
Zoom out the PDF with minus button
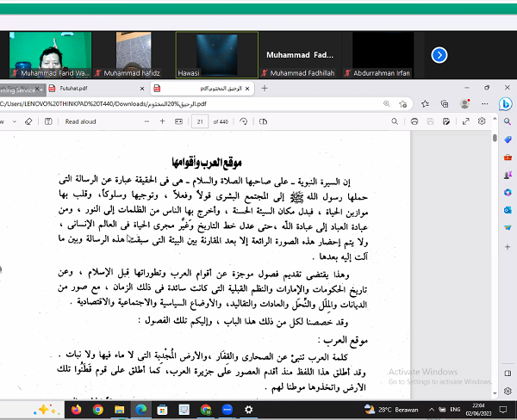pos(146,121)
